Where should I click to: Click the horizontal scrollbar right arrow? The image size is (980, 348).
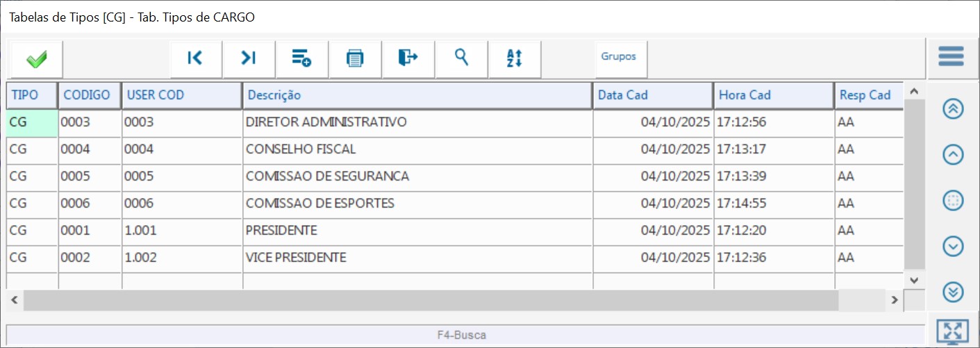point(895,300)
